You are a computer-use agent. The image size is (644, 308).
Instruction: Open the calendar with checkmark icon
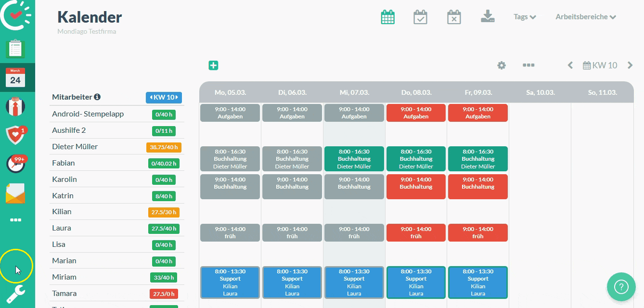coord(420,17)
